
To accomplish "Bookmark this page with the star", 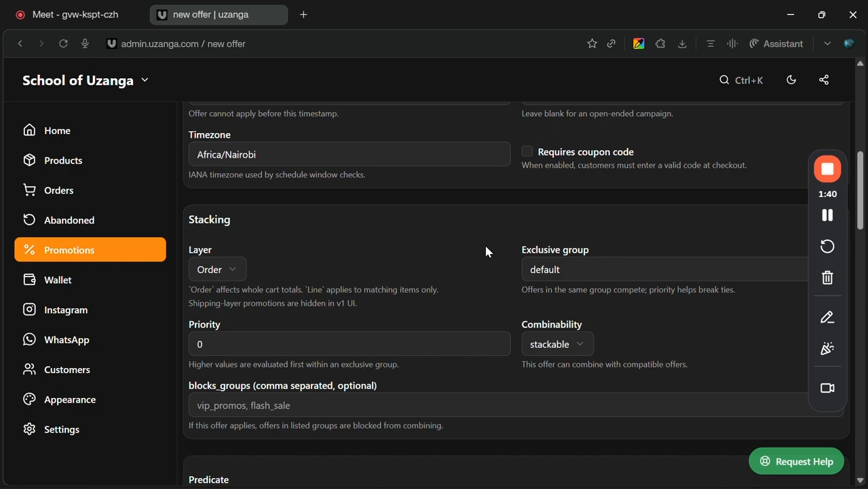I will pyautogui.click(x=592, y=43).
